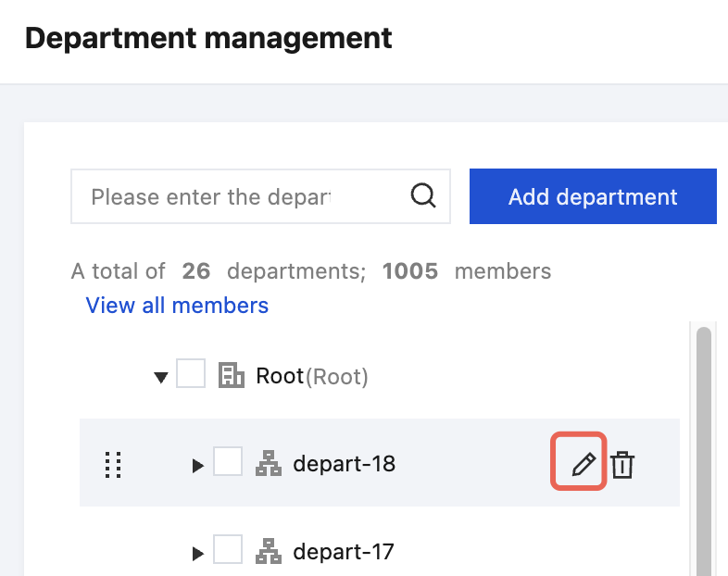The image size is (728, 576).
Task: Edit depart-18 with the pencil icon
Action: coord(584,464)
